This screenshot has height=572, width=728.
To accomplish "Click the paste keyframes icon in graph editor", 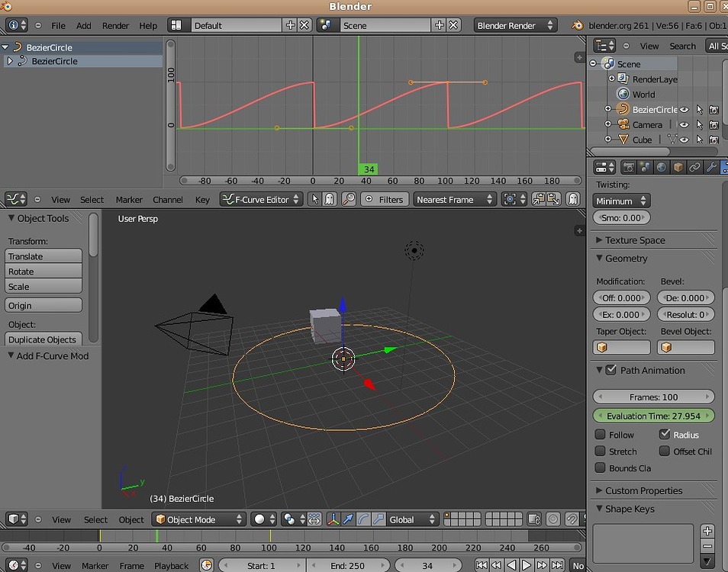I will tap(553, 200).
